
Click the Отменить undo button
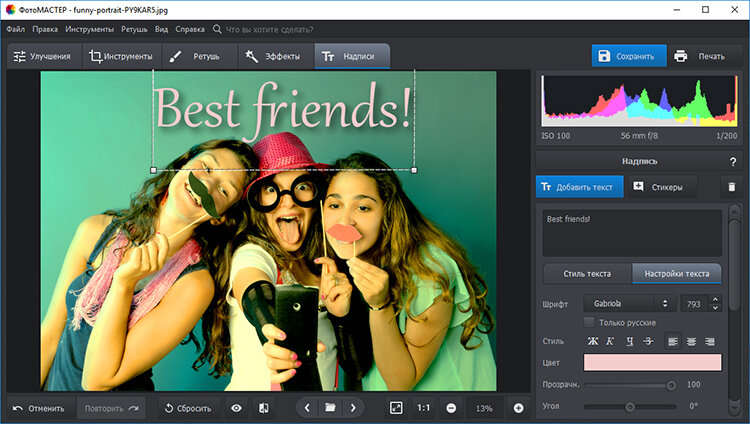40,408
